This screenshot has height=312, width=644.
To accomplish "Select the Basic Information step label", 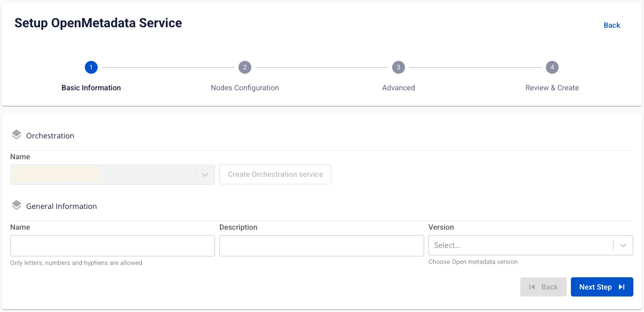I will [x=91, y=88].
